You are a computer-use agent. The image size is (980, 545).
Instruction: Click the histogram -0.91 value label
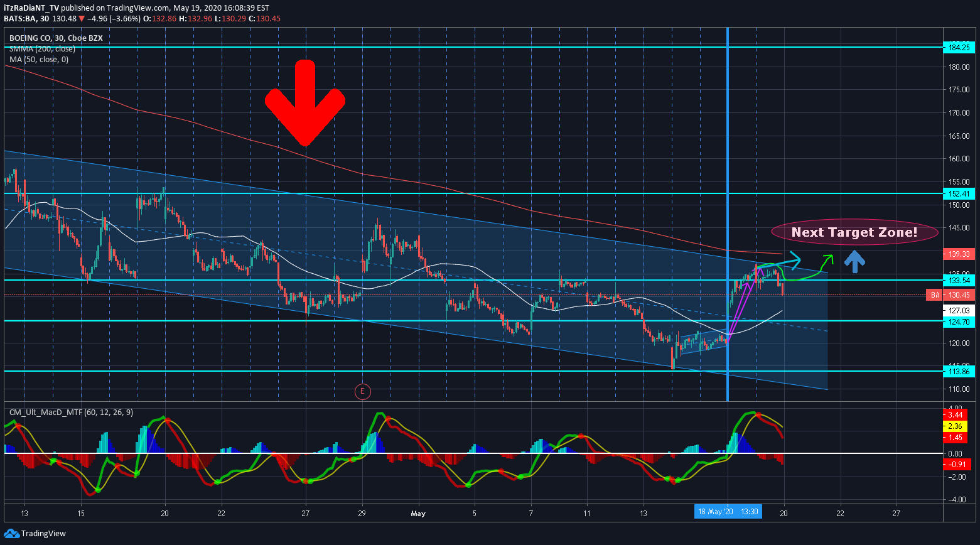957,464
